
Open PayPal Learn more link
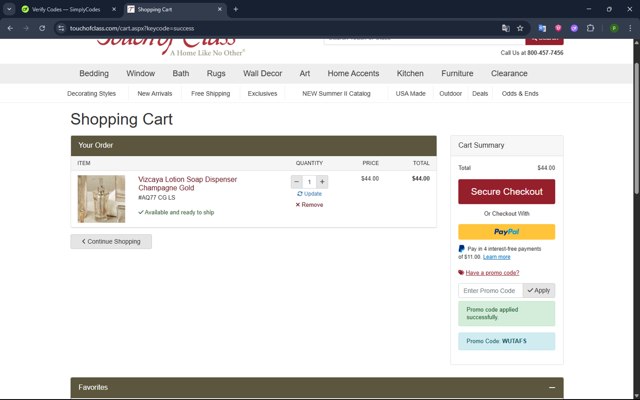496,257
